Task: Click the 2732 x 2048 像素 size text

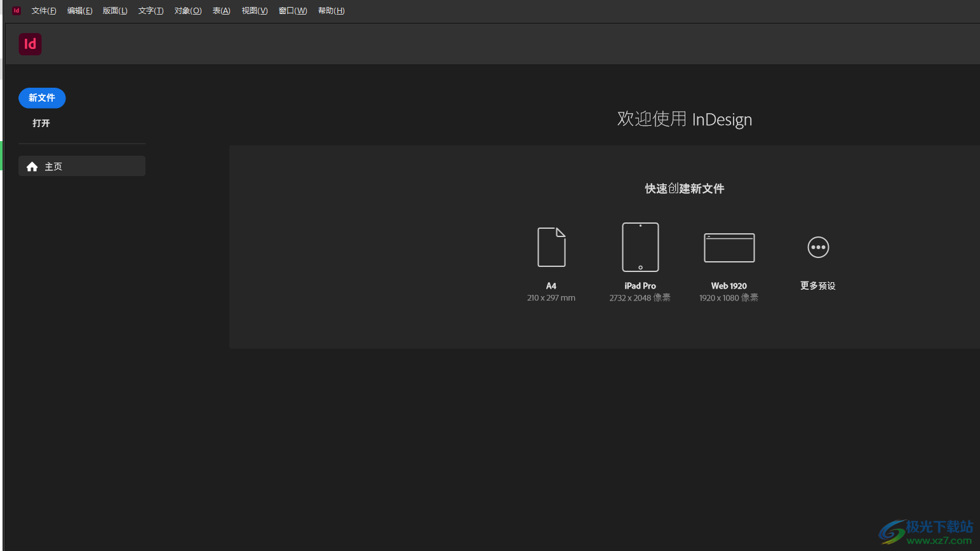Action: 640,298
